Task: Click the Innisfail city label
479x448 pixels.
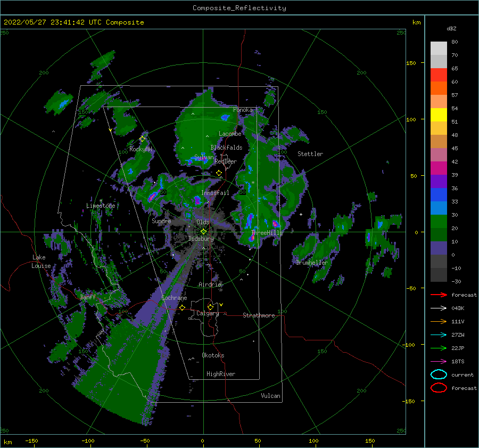Action: tap(215, 193)
